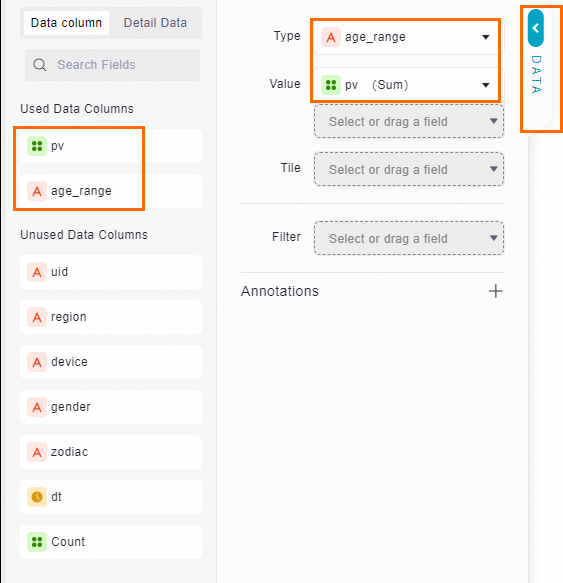This screenshot has height=583, width=563.
Task: Expand the empty second Value field dropdown
Action: pyautogui.click(x=409, y=121)
